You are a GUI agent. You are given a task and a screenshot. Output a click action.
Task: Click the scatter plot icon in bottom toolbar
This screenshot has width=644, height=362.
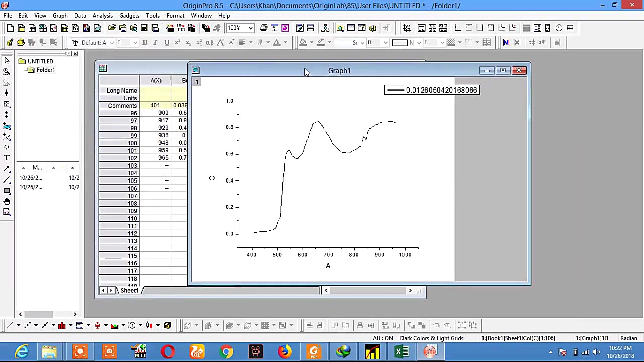tap(27, 325)
